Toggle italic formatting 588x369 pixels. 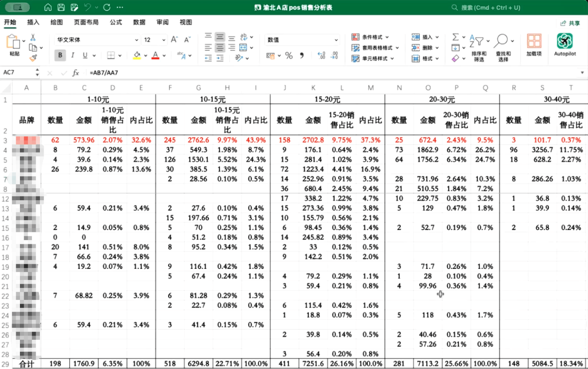(x=72, y=56)
